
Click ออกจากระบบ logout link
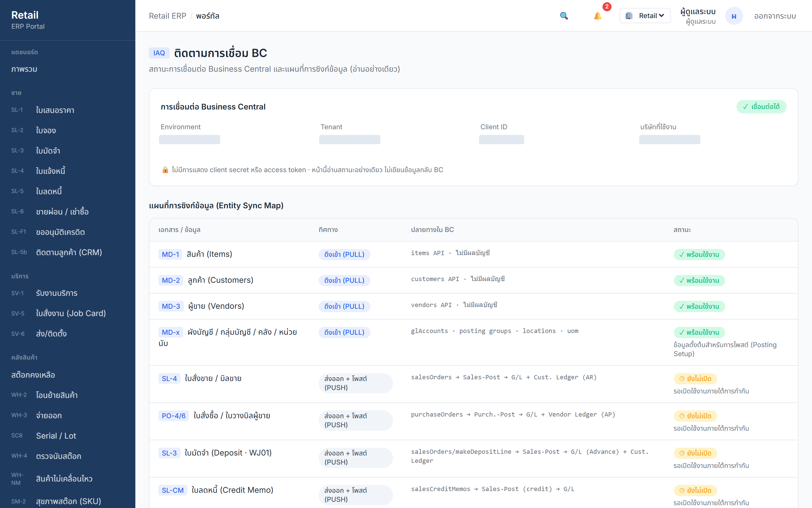coord(775,16)
